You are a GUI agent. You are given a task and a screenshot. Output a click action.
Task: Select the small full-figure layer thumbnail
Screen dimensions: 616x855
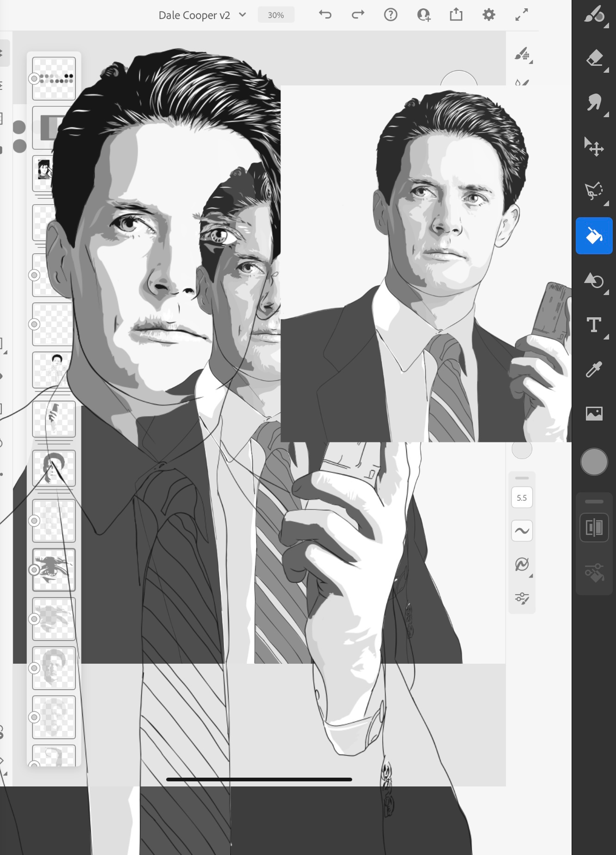tap(54, 371)
